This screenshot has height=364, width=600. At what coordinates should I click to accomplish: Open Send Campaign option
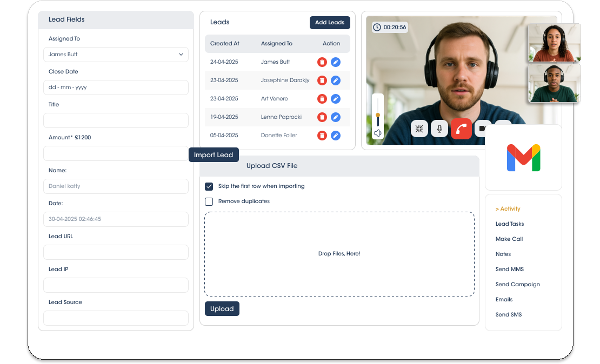point(518,285)
